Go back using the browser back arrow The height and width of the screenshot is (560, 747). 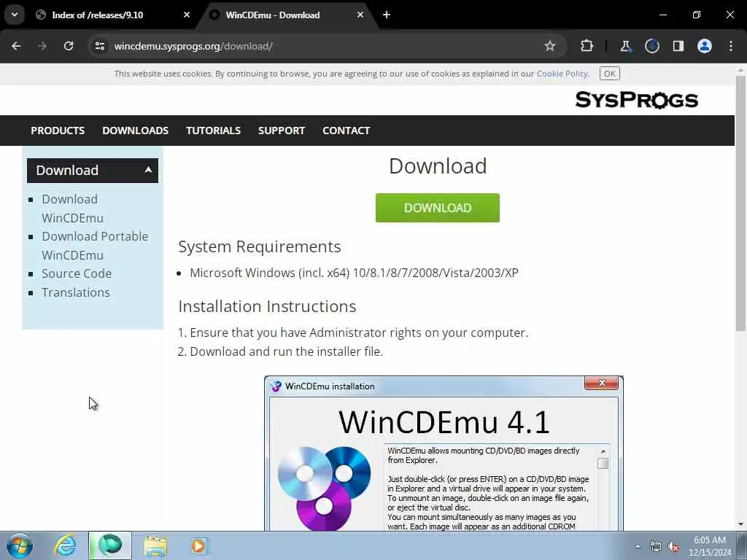tap(16, 46)
